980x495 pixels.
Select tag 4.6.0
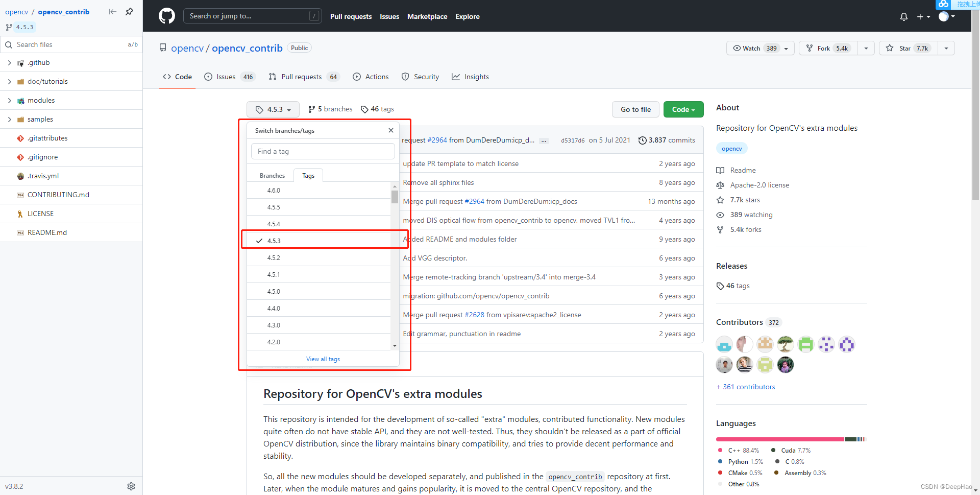click(319, 191)
